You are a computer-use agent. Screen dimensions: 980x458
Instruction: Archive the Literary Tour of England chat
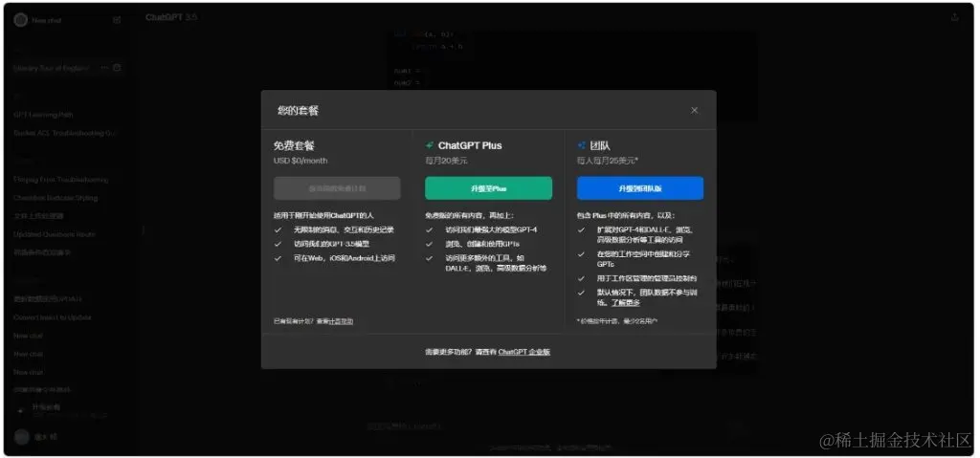[x=117, y=68]
